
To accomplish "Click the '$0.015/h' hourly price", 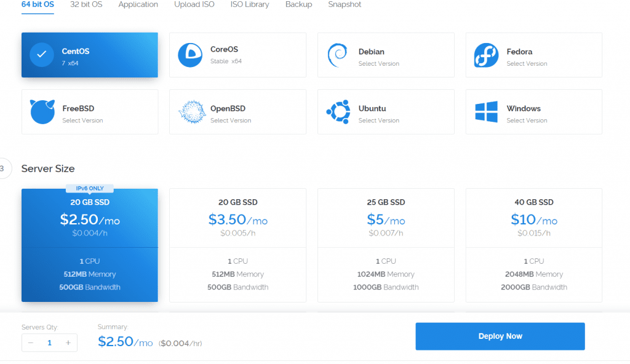I will [x=533, y=233].
